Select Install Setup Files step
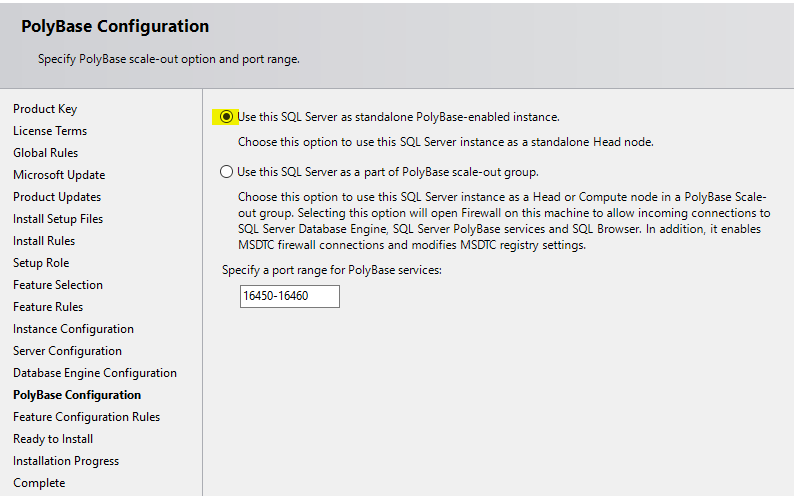 (x=58, y=219)
